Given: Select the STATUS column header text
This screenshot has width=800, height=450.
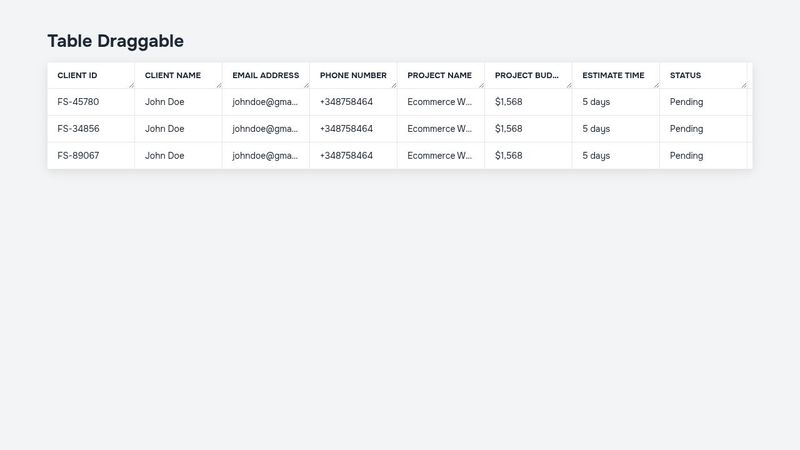Looking at the screenshot, I should click(685, 75).
